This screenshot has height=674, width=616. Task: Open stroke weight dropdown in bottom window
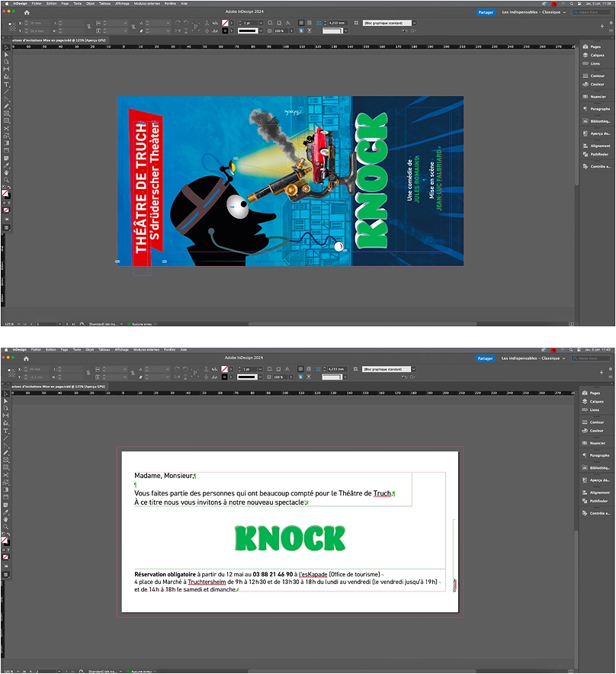(x=260, y=369)
